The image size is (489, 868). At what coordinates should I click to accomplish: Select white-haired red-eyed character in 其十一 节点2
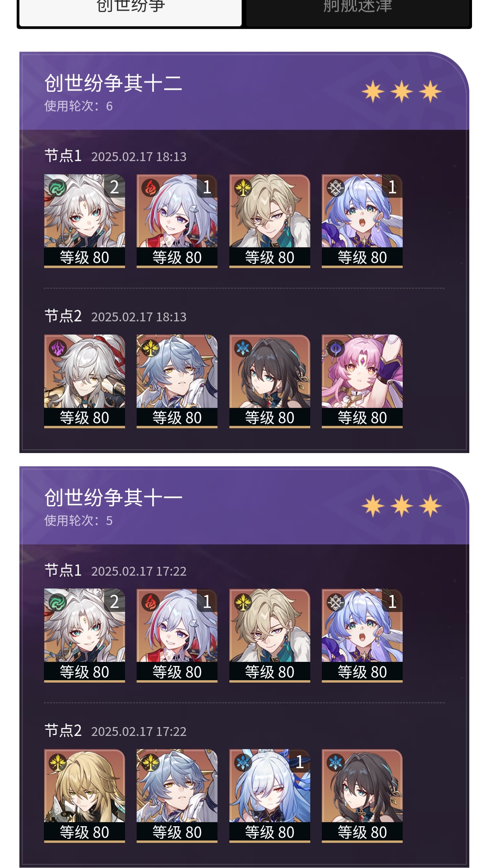[x=269, y=795]
